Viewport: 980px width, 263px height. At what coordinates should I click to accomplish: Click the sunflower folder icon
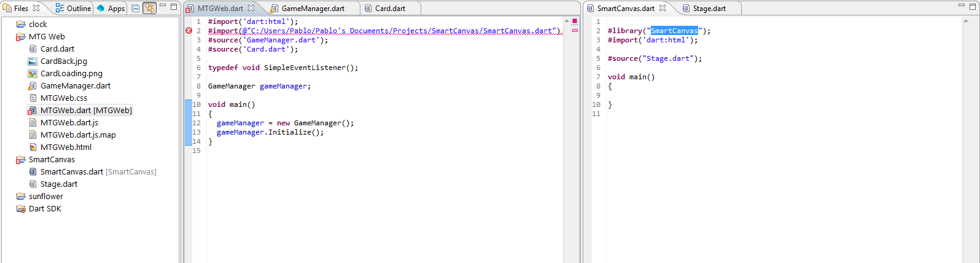point(21,196)
